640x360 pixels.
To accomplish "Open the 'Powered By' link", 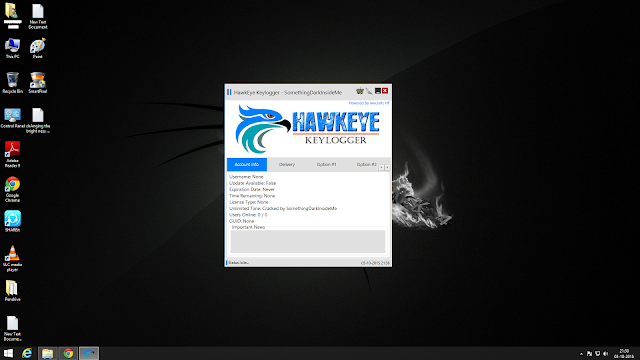I will [369, 103].
